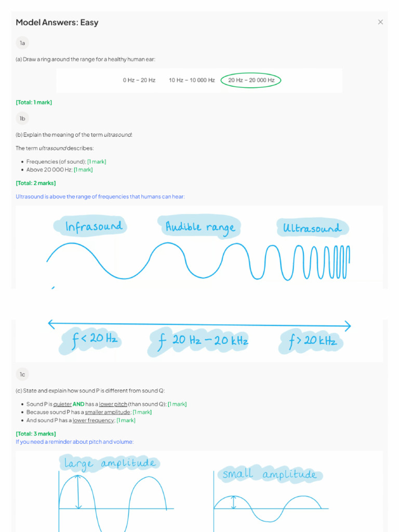Close the Model Answers panel
Image resolution: width=399 pixels, height=532 pixels.
click(380, 22)
